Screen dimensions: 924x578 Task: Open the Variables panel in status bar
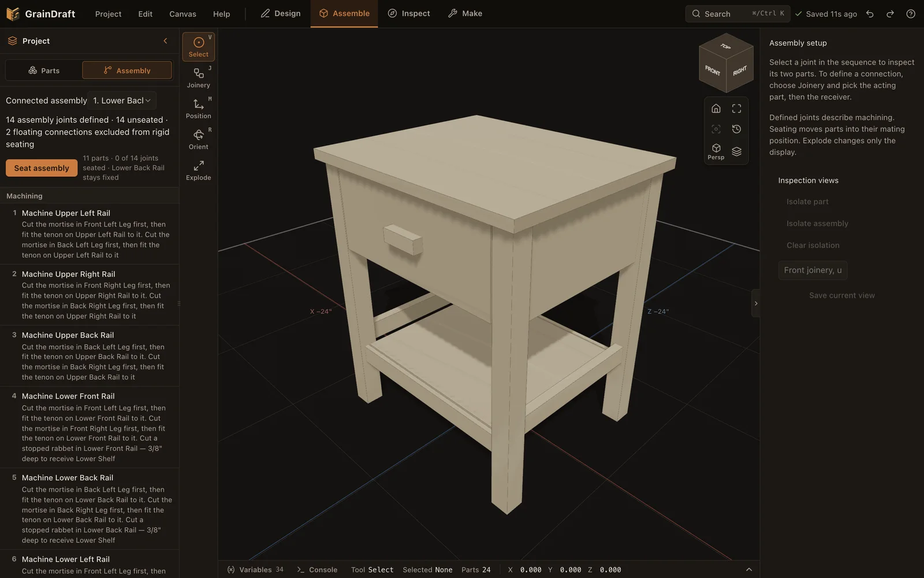pos(255,570)
